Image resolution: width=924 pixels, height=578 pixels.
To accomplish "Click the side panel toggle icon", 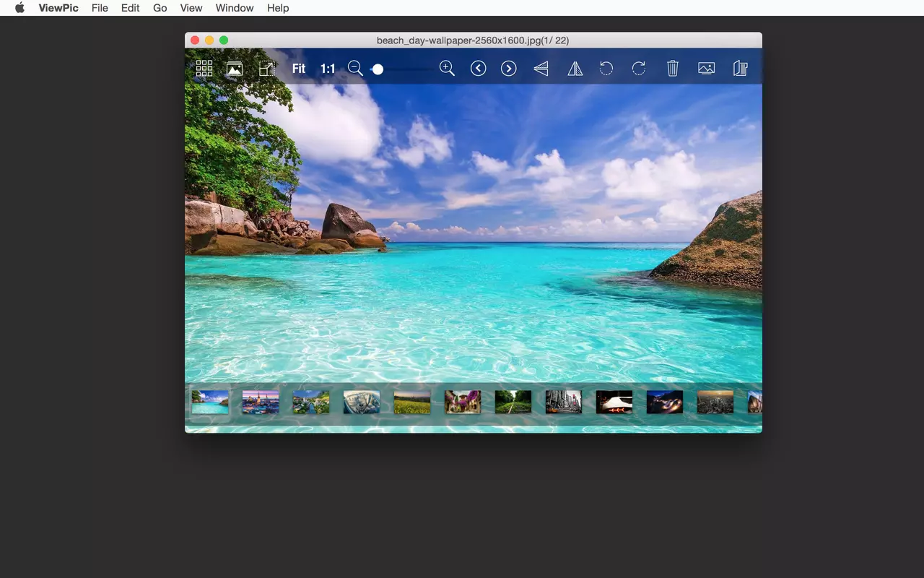I will pyautogui.click(x=740, y=69).
